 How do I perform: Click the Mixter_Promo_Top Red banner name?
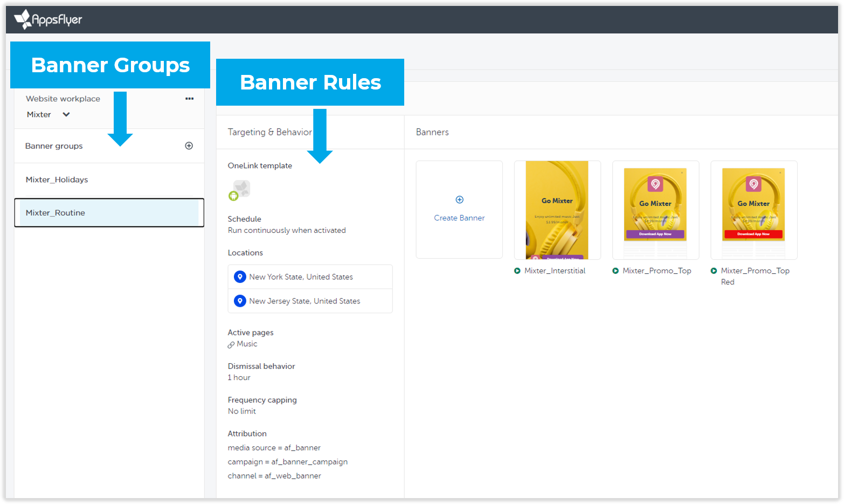tap(755, 276)
